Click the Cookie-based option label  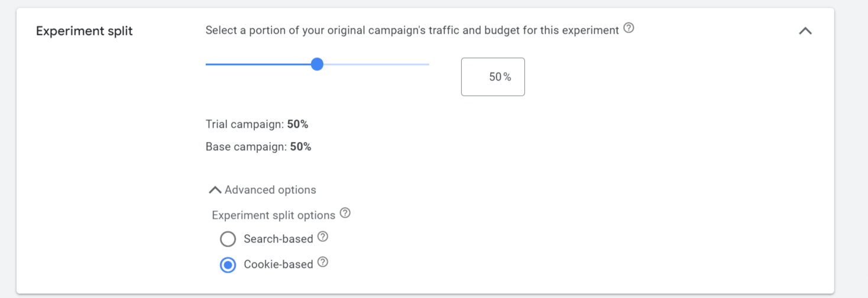pos(278,264)
